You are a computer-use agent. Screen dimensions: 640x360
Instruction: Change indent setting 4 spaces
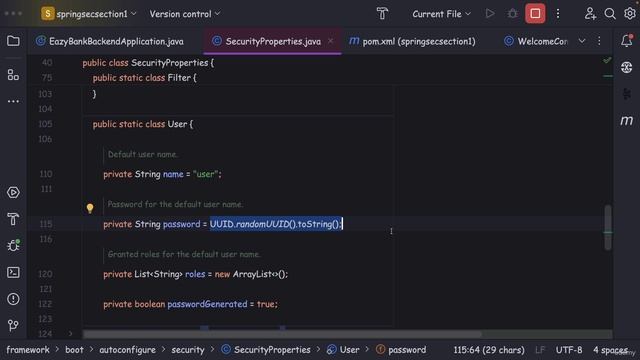pyautogui.click(x=610, y=350)
